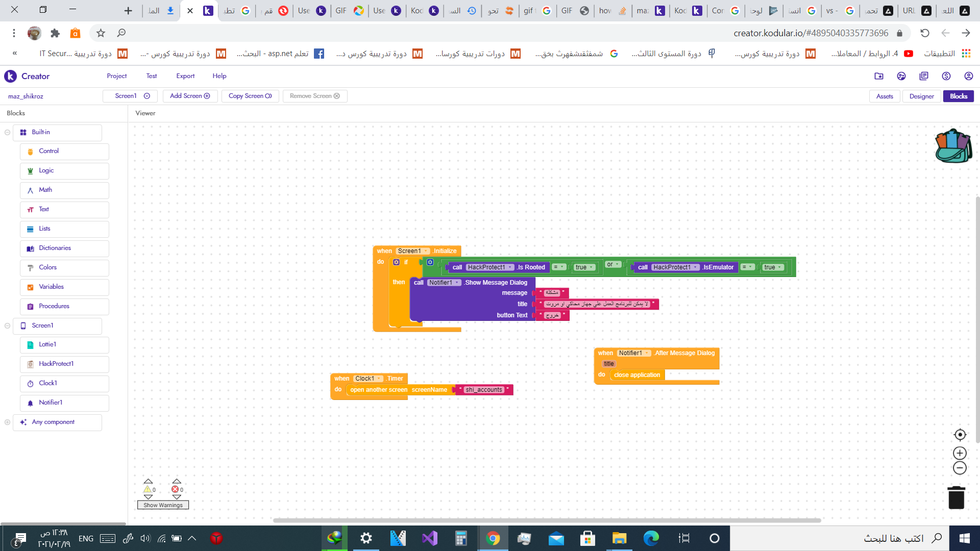Collapse the Screen1 component tree

7,325
